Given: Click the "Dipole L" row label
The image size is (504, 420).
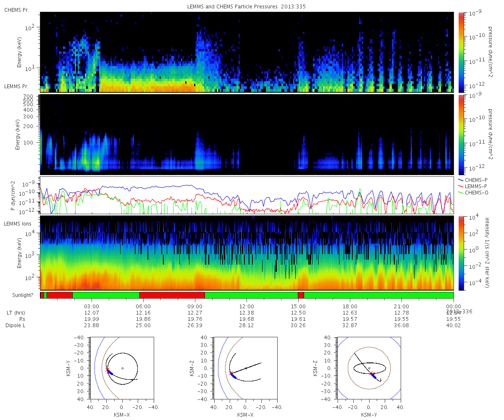Looking at the screenshot, I should (15, 325).
